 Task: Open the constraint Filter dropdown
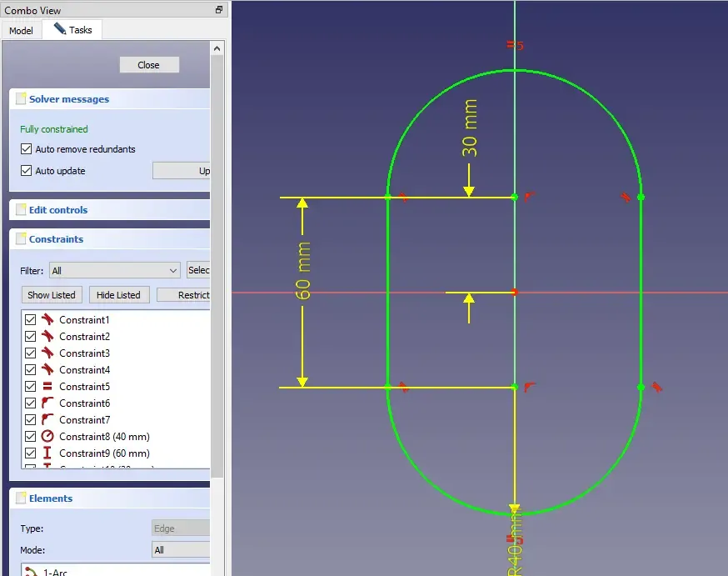point(115,270)
